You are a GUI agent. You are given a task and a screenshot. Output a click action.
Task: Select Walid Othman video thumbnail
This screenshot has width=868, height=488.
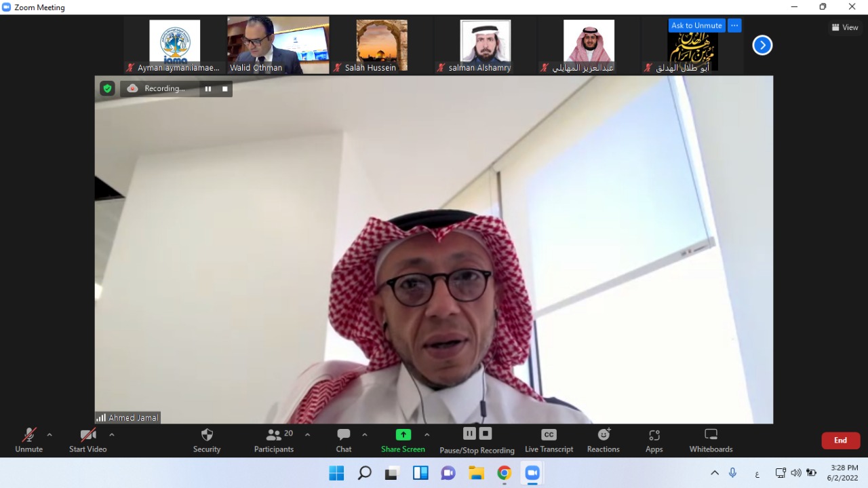click(x=278, y=46)
